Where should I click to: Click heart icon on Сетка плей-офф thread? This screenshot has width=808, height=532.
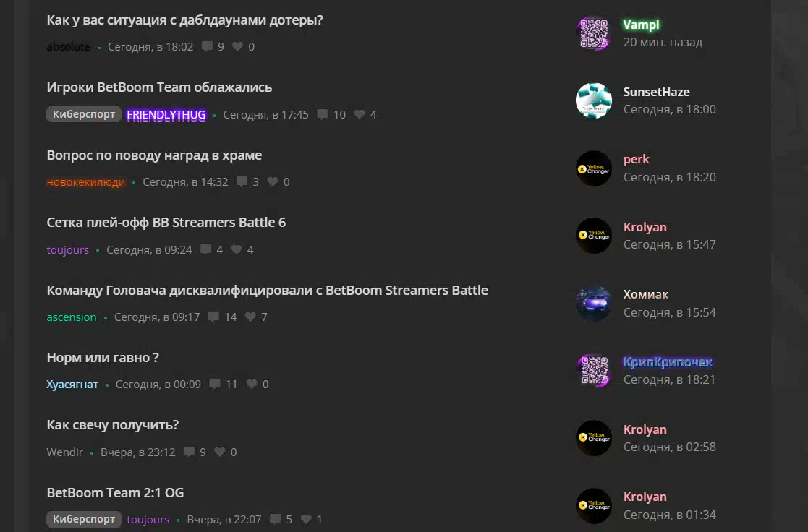pyautogui.click(x=237, y=249)
